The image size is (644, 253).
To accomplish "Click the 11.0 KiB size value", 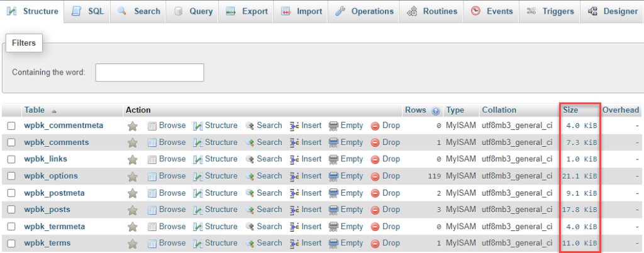I will coord(579,244).
